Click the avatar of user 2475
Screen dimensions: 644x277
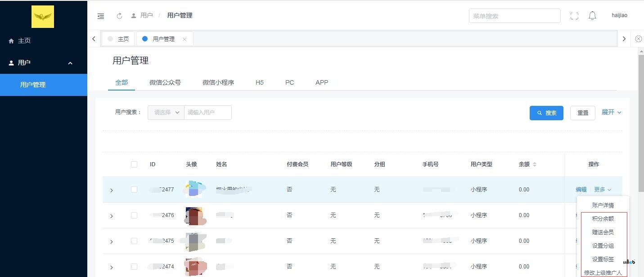pos(194,241)
